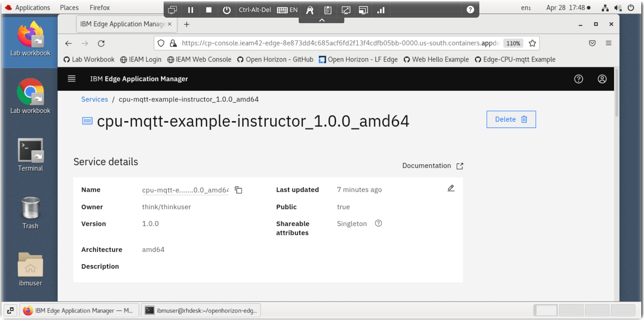Select the first workspace switcher box
Screen dimensions: 644x320
click(x=545, y=310)
